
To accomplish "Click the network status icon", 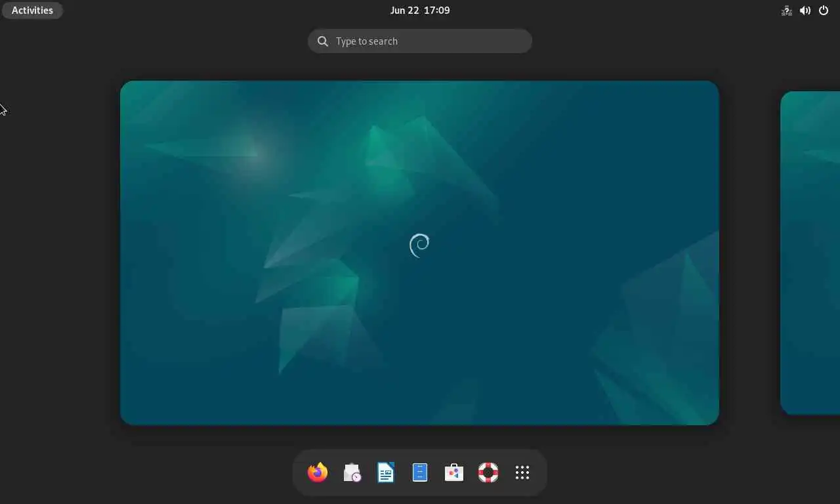I will click(787, 10).
